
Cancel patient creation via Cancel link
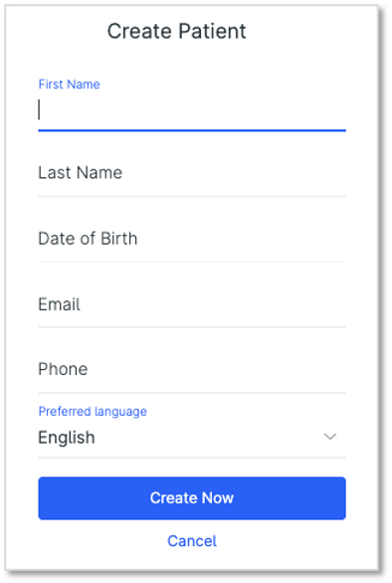click(192, 541)
